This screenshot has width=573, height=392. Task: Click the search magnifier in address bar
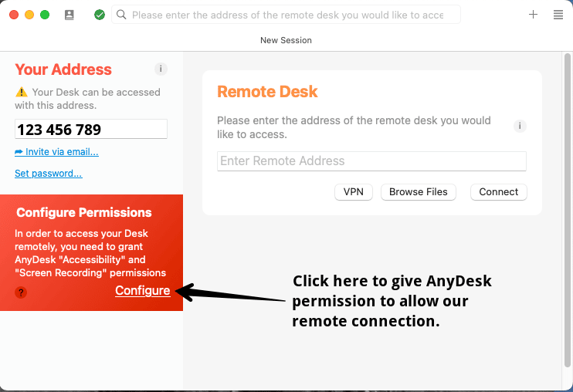(121, 15)
